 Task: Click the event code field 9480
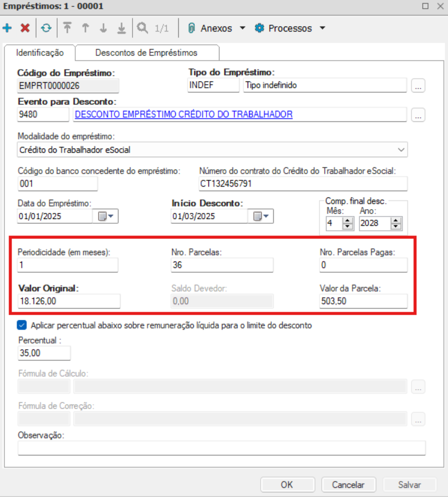click(x=43, y=114)
